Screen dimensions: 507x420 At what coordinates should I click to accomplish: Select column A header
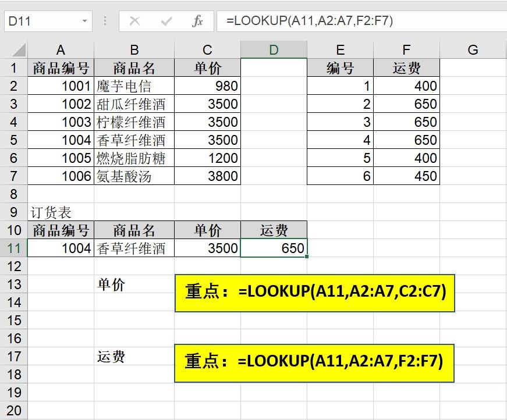click(61, 50)
